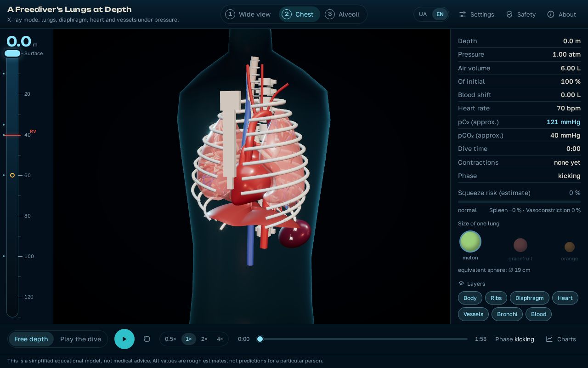The image size is (588, 368).
Task: Switch to Wide view tab
Action: click(249, 14)
